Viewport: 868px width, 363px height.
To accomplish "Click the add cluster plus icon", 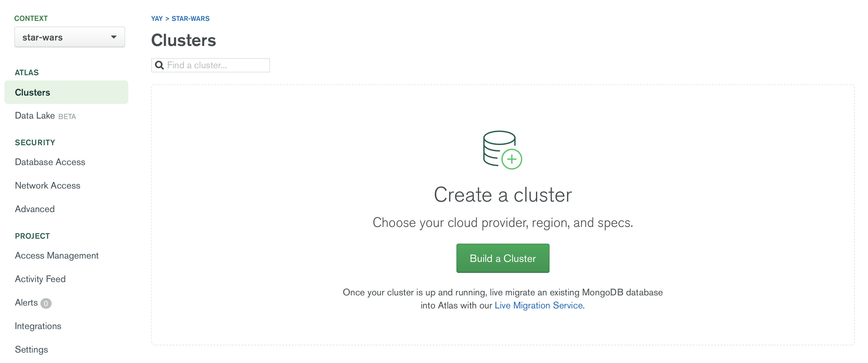I will coord(512,159).
